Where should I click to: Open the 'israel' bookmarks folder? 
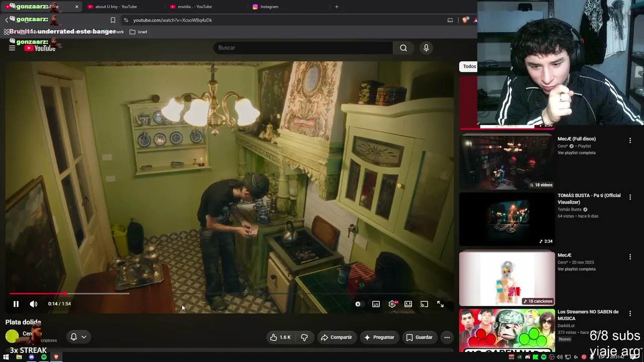click(138, 32)
